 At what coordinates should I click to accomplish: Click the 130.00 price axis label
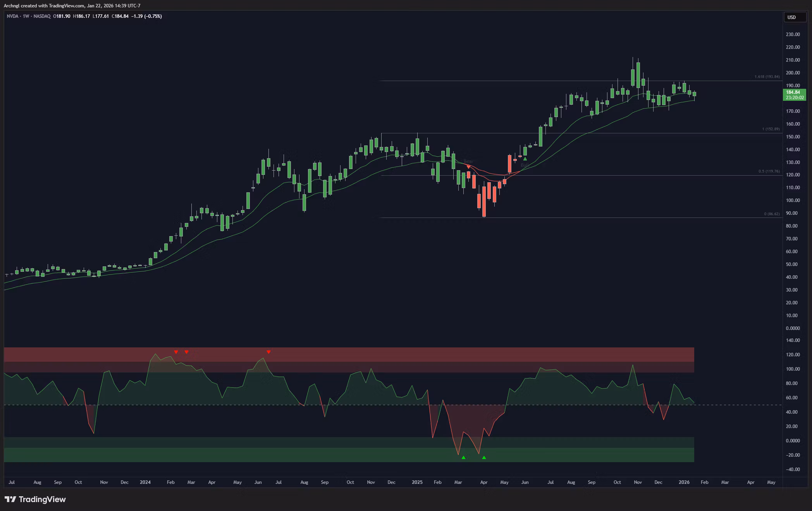[x=793, y=162]
